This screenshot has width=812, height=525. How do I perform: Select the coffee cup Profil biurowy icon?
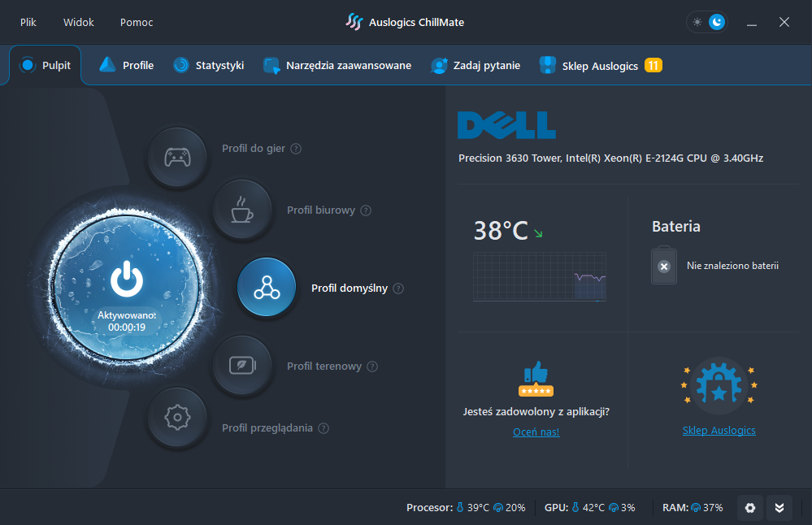(242, 209)
